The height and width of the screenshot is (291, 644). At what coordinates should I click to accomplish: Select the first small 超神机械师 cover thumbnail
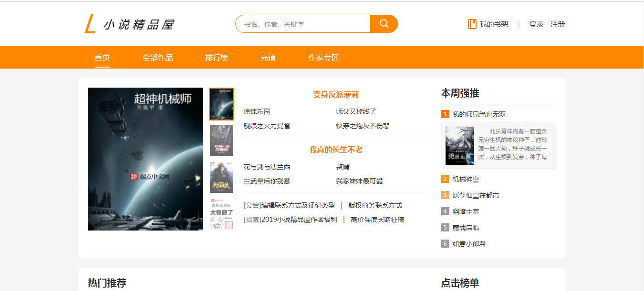[221, 104]
